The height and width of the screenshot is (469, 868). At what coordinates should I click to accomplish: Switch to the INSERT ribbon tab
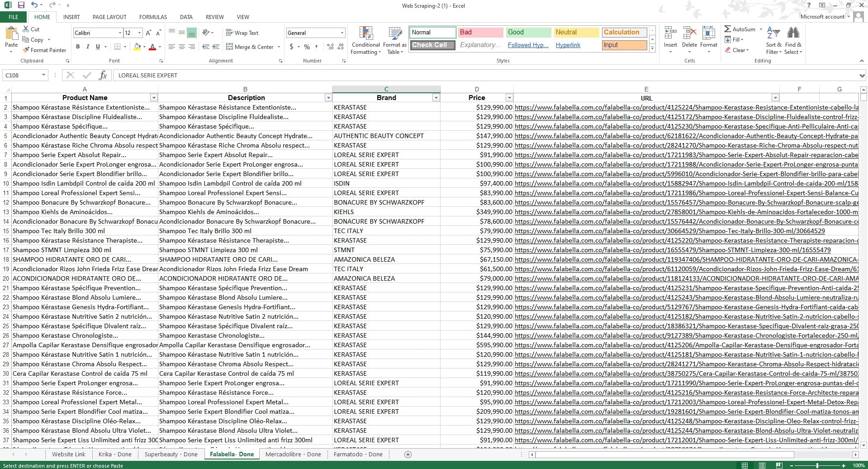pos(71,17)
